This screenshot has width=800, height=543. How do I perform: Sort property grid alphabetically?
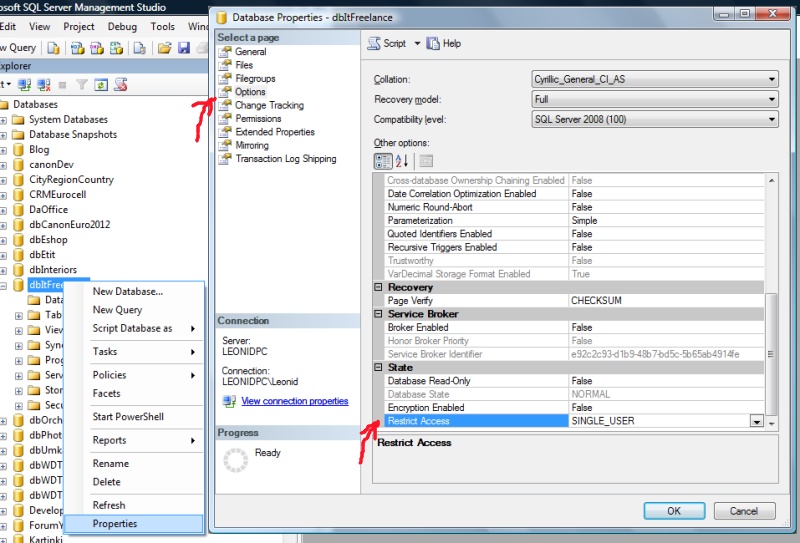click(402, 161)
